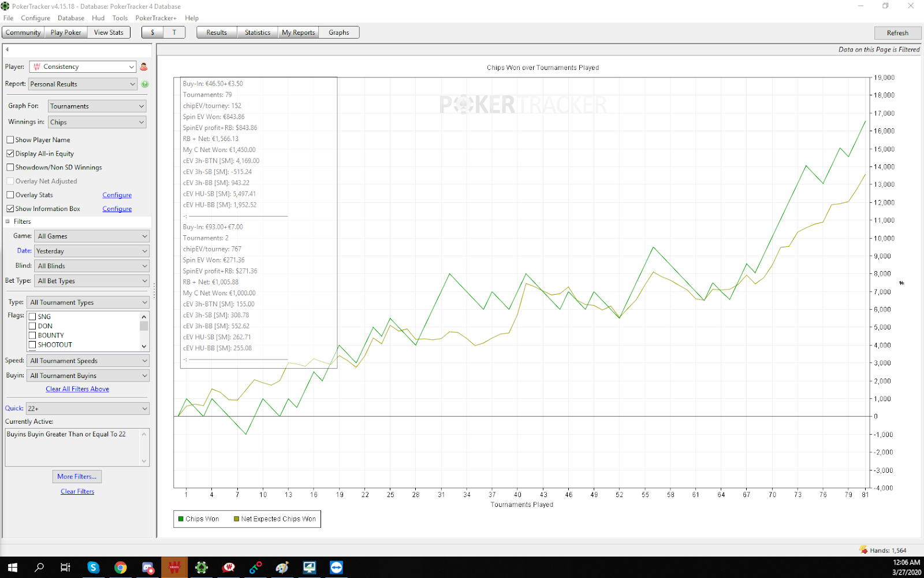Click the green help icon next to Report
Screen dimensions: 924x578
(145, 84)
